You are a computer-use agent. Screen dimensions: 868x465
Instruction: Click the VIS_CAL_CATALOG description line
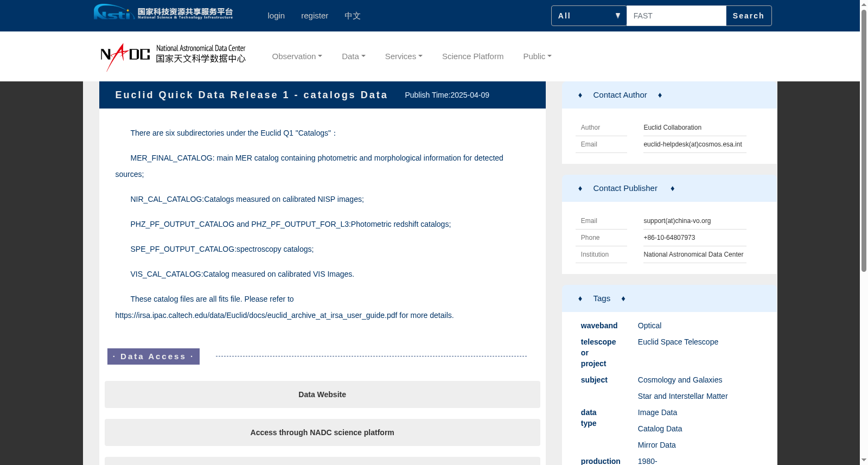[x=242, y=274]
